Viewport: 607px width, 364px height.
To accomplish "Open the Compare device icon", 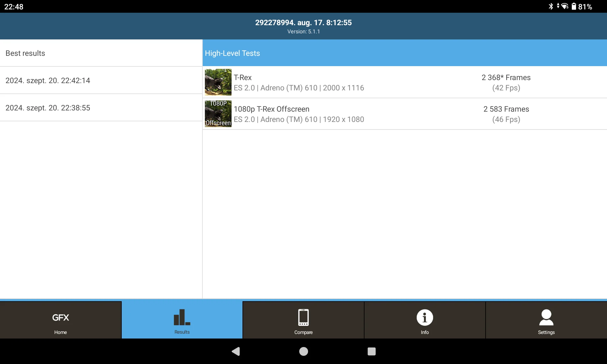I will coord(303,317).
